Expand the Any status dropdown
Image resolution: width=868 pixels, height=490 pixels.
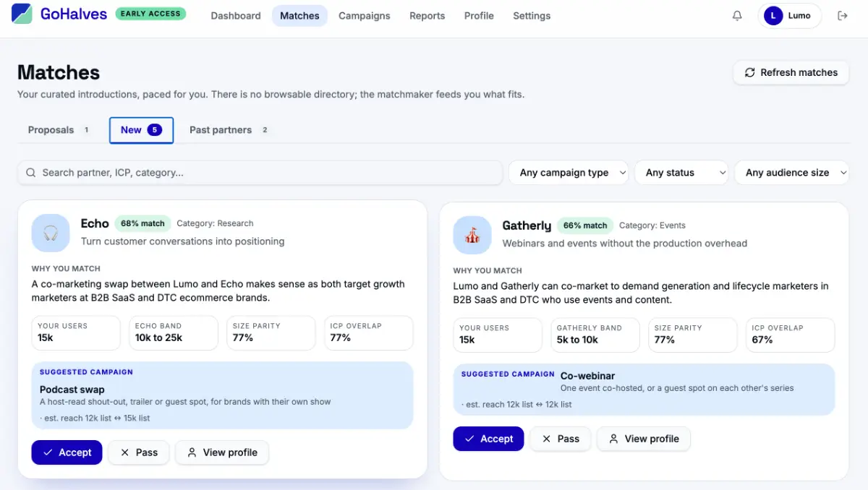682,173
